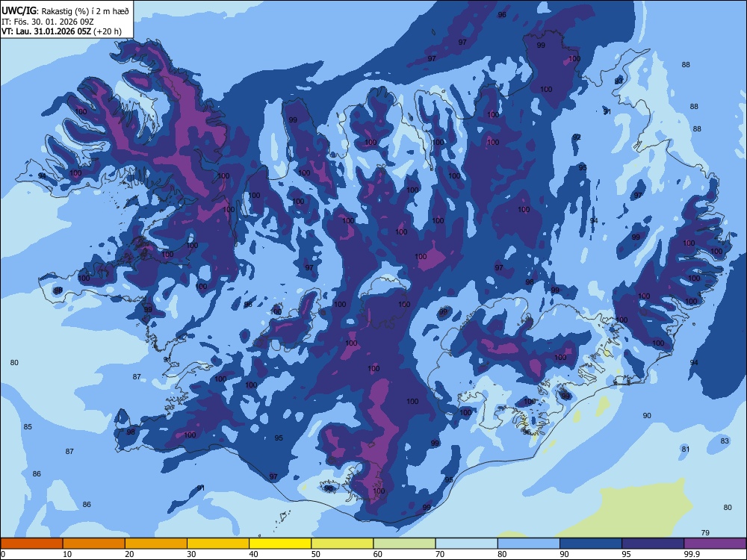This screenshot has height=560, width=747.
Task: Click the 30–40 amber legend swatch
Action: coord(218,544)
